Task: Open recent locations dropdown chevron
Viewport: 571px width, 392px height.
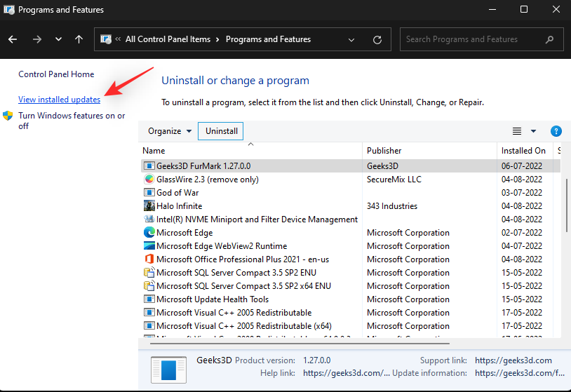Action: (58, 39)
